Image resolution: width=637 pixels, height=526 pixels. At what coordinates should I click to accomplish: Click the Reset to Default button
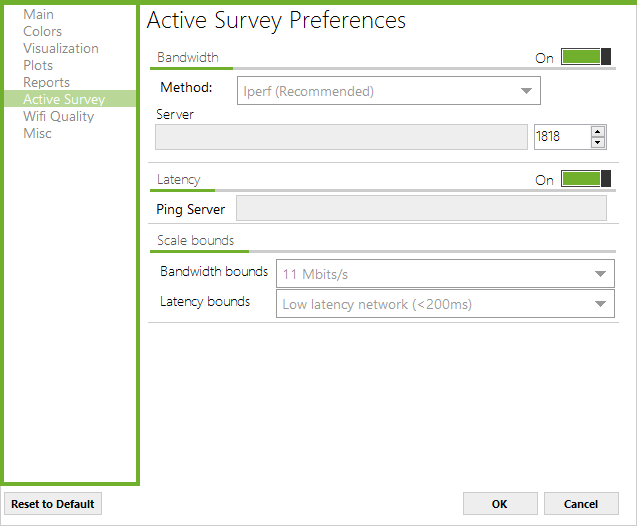pyautogui.click(x=53, y=504)
